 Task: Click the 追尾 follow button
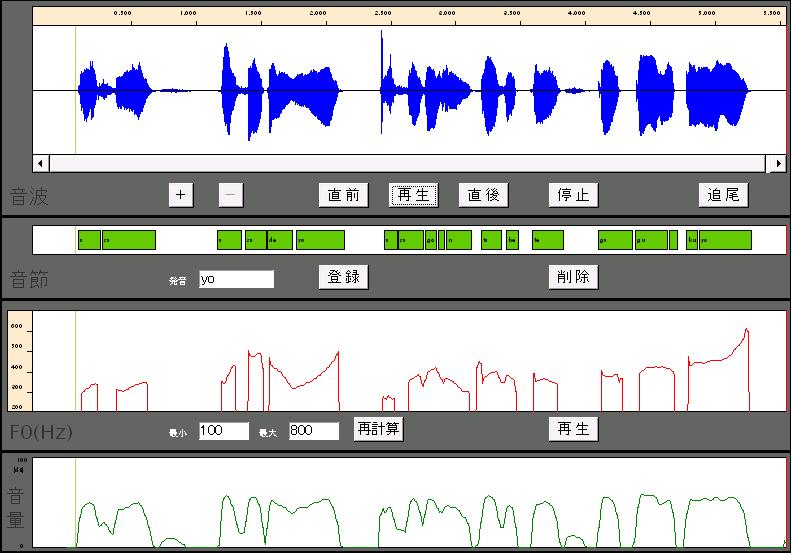723,195
